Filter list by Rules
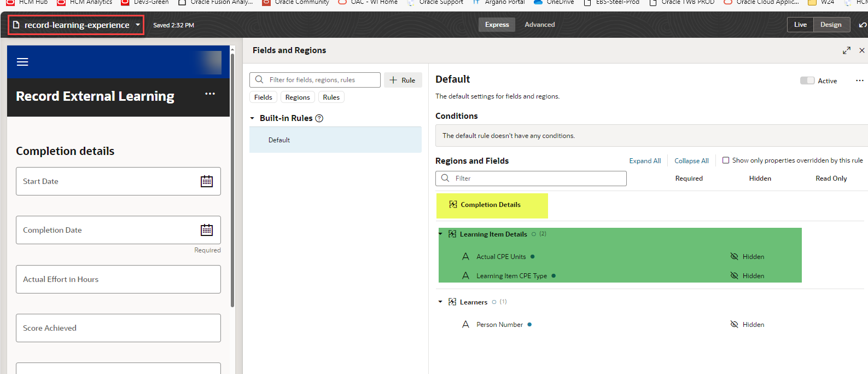 (331, 97)
